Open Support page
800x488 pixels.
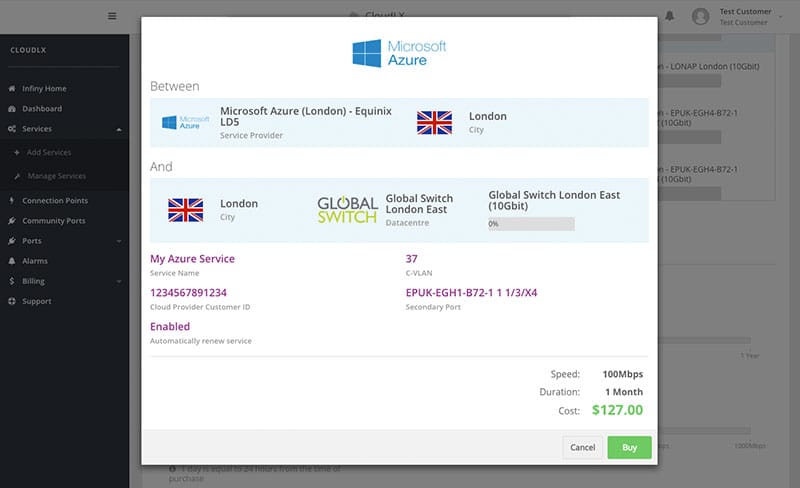tap(36, 301)
